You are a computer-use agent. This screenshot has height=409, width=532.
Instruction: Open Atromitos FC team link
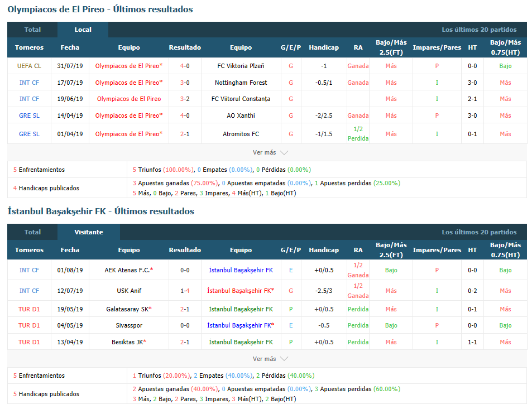pos(241,134)
